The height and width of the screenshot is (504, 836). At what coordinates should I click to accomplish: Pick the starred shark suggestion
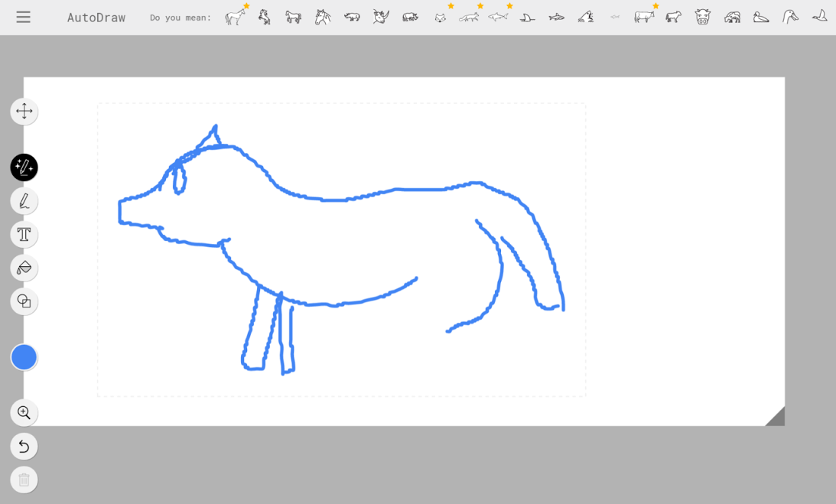point(498,17)
